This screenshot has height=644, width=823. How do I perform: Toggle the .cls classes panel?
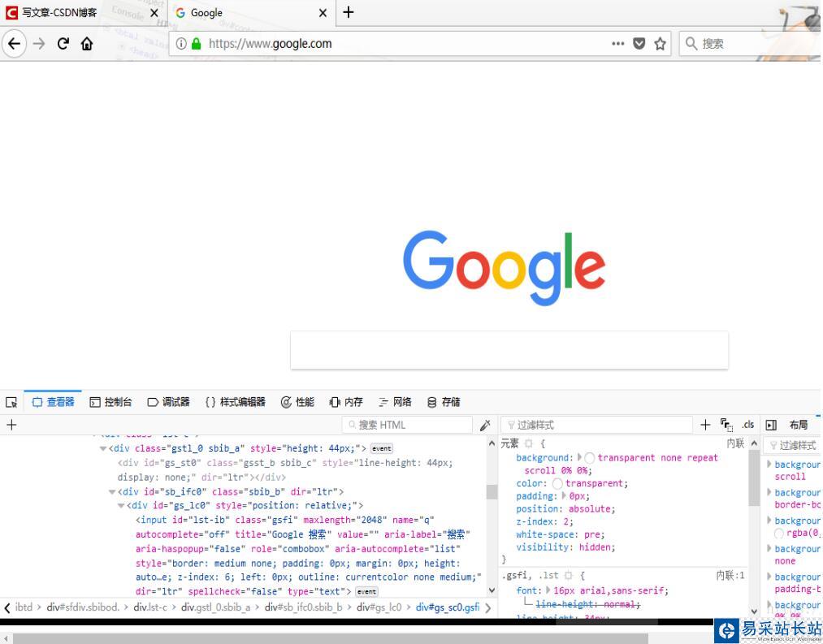click(x=748, y=425)
